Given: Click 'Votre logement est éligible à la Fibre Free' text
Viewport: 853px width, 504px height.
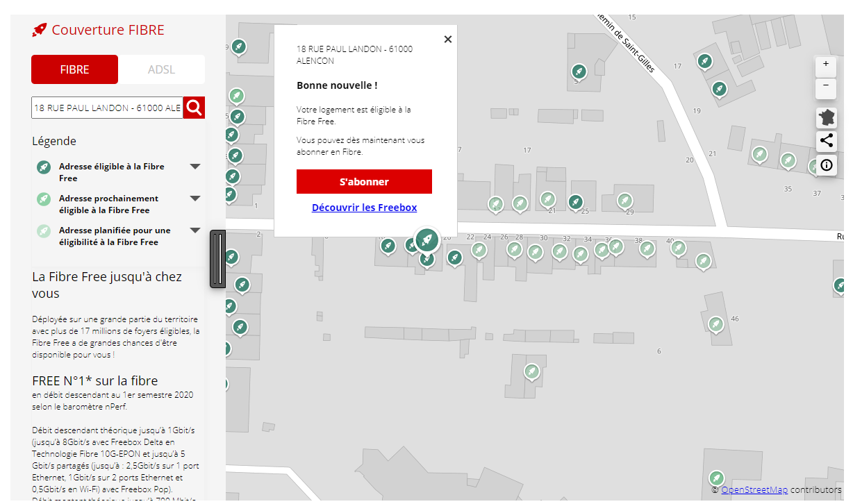Looking at the screenshot, I should coord(354,115).
